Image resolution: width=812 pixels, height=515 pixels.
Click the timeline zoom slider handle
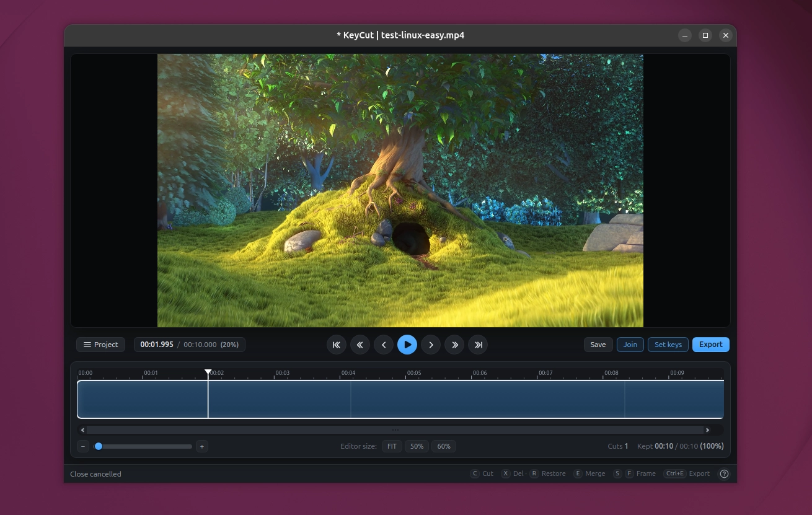click(98, 446)
